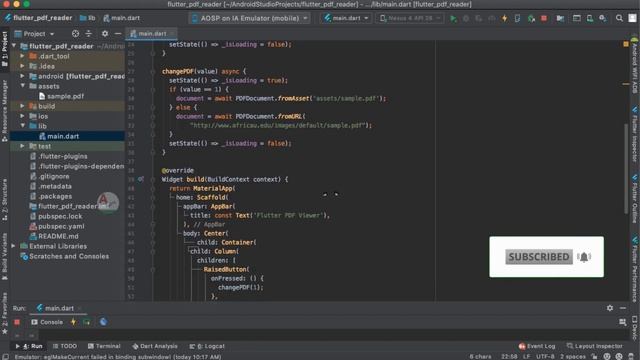Click the 2 spaces indent setting

click(573, 357)
